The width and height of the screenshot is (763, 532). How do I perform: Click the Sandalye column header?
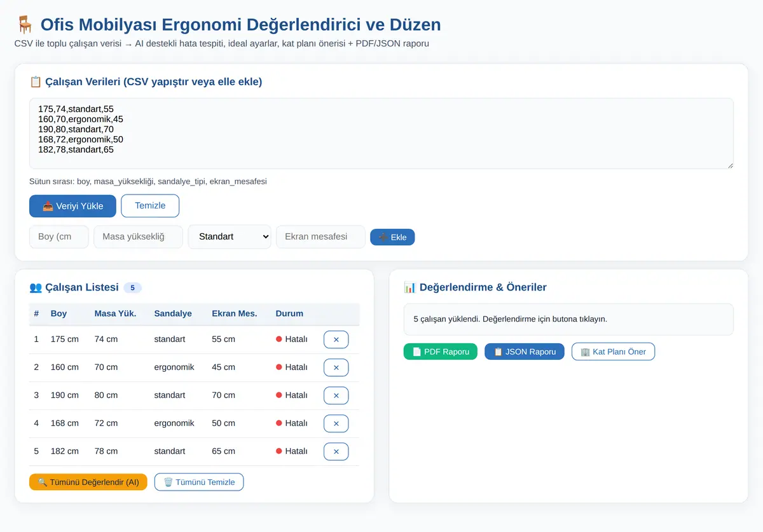[x=173, y=313]
